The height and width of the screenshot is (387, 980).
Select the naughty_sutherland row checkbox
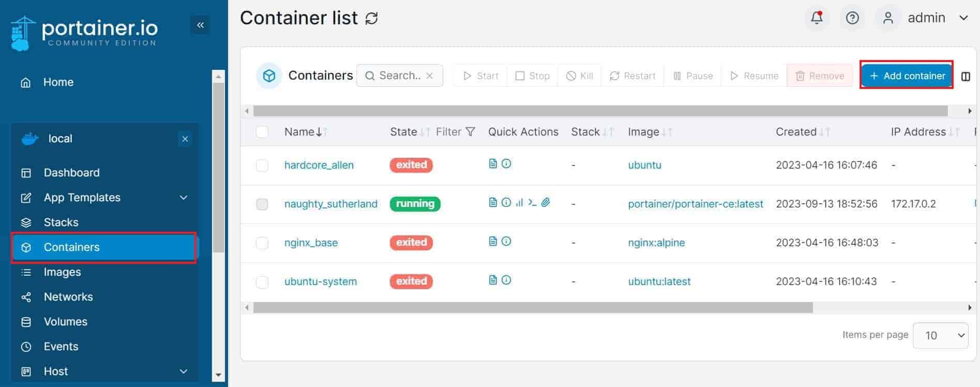tap(262, 204)
